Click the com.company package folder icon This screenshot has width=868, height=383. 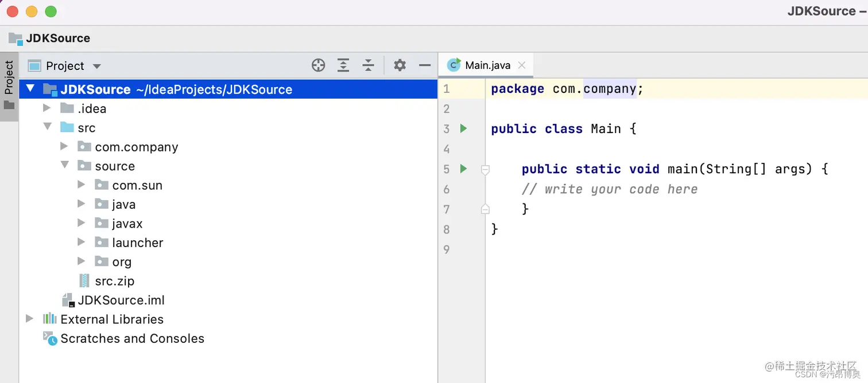pos(84,146)
